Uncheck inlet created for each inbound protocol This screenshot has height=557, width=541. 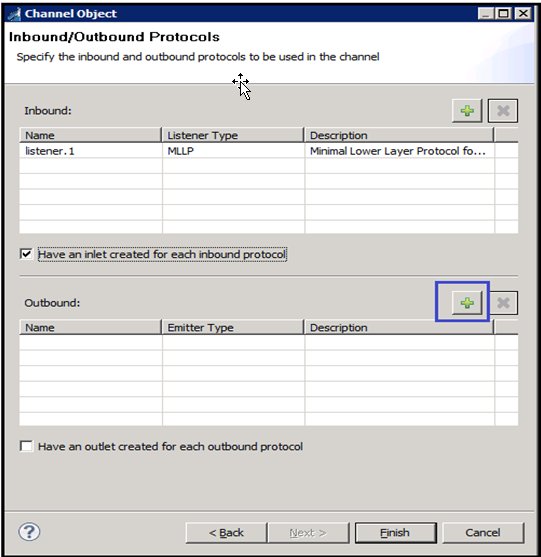(x=26, y=254)
